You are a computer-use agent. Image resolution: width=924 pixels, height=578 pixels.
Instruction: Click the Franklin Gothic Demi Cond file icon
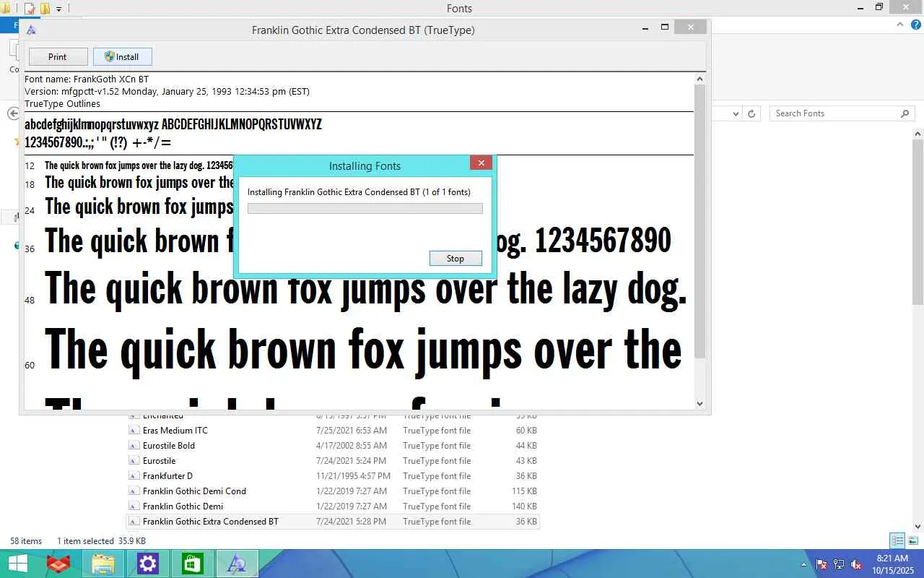click(134, 491)
